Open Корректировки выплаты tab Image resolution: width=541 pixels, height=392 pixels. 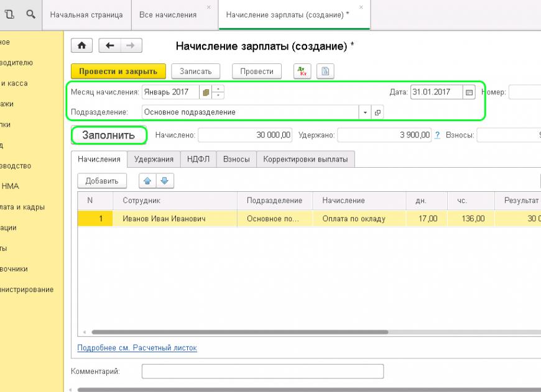click(x=305, y=159)
